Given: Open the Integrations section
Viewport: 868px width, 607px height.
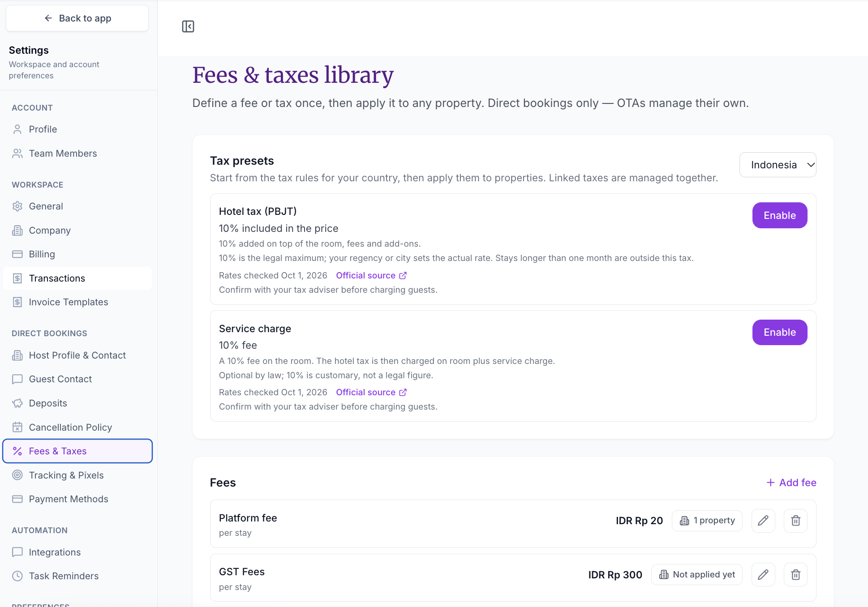Looking at the screenshot, I should pos(77,552).
